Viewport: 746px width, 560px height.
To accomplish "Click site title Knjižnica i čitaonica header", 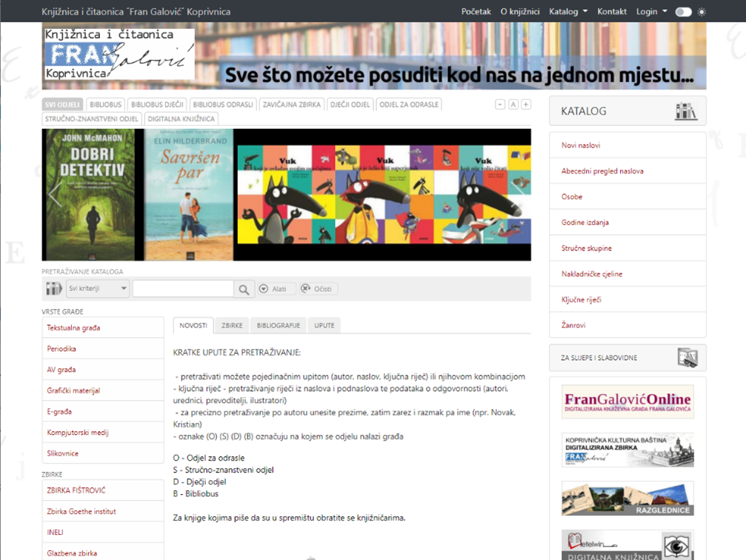I will point(136,11).
